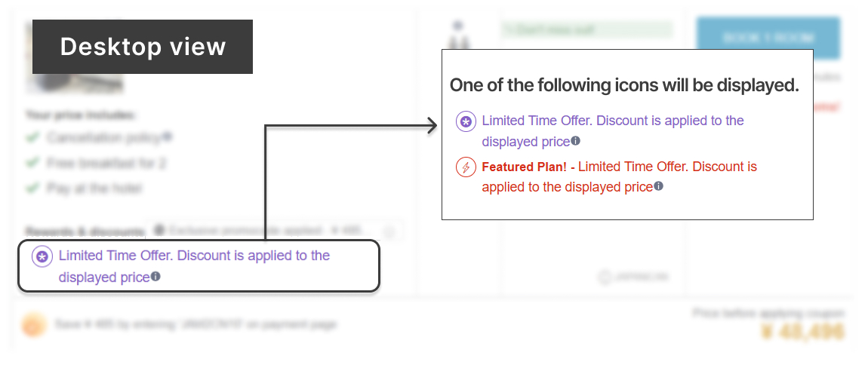Click the green Don't miss out banner
Screen dimensions: 868x377
(586, 30)
